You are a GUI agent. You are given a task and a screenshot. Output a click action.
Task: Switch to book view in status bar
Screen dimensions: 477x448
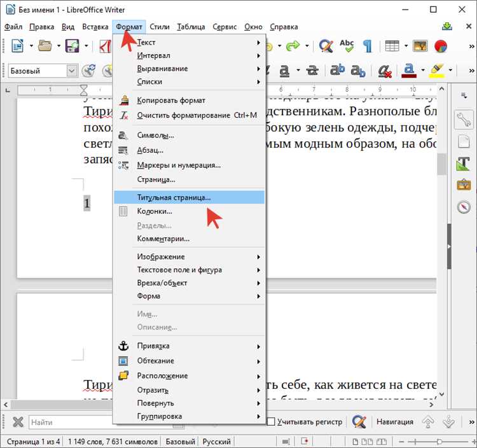pos(382,441)
